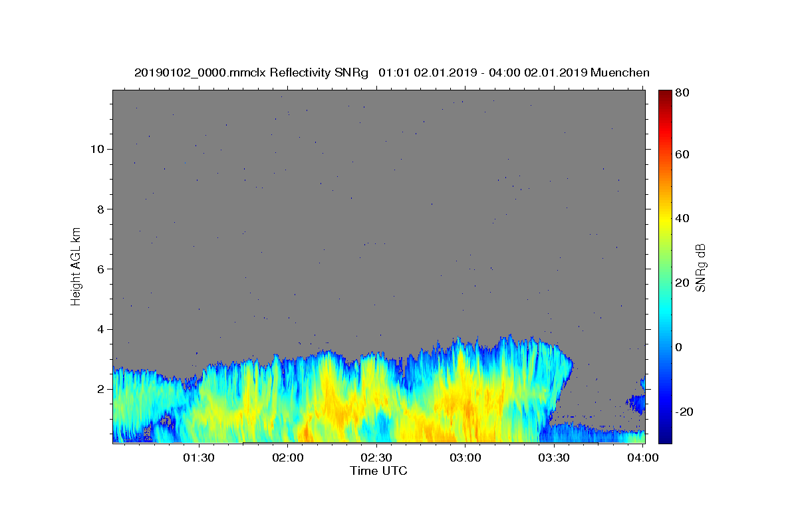This screenshot has width=798, height=532.
Task: Click the yellow section of the colorbar
Action: (x=664, y=219)
